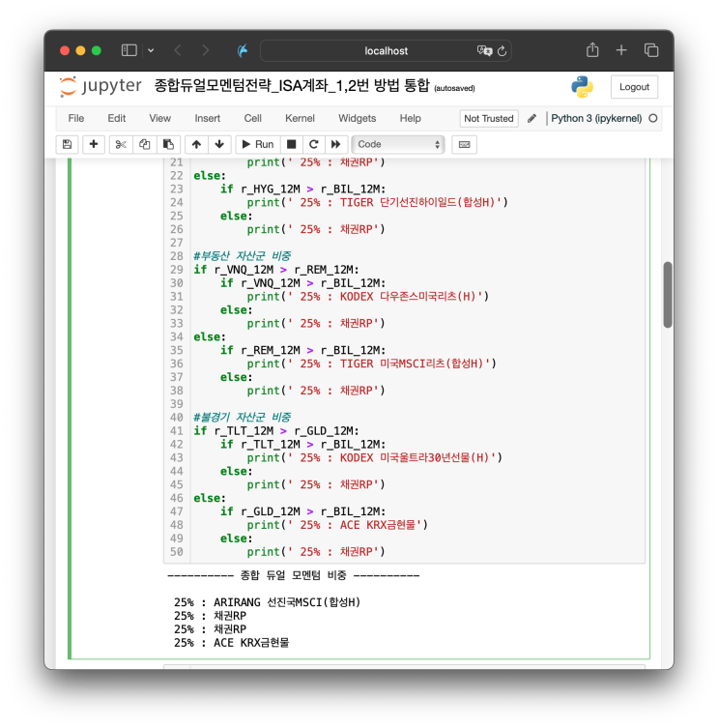
Task: Expand the sidebar tab group chevron
Action: 151,50
